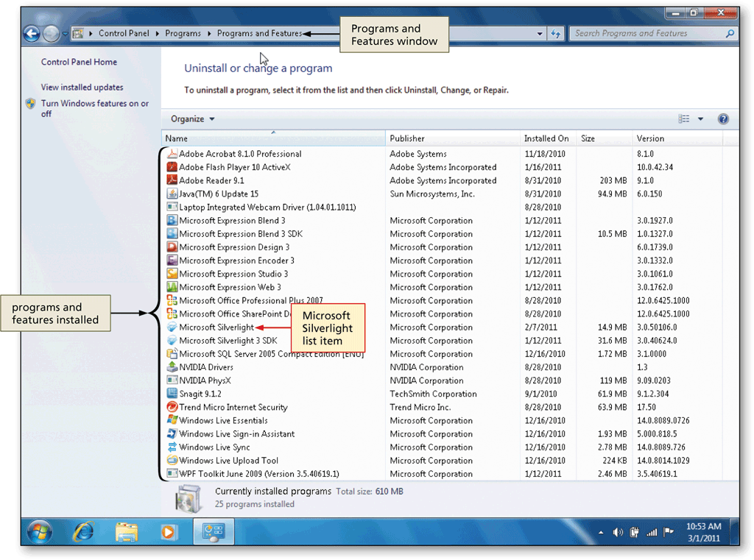This screenshot has height=560, width=754.
Task: Go back with the Back arrow button
Action: click(32, 34)
